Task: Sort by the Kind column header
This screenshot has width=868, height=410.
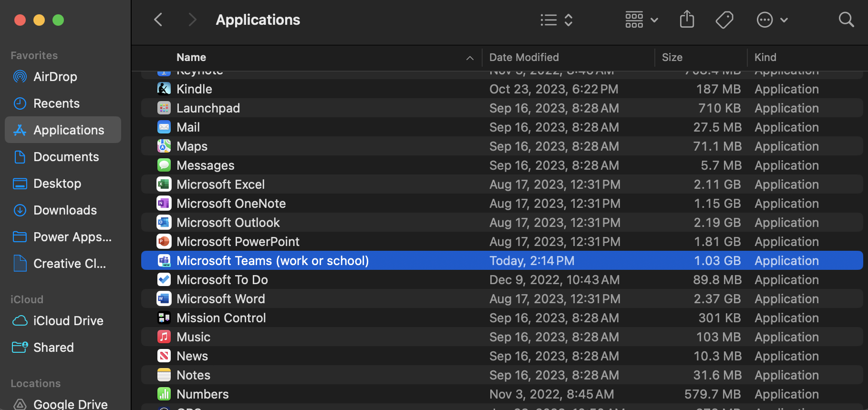Action: point(765,57)
